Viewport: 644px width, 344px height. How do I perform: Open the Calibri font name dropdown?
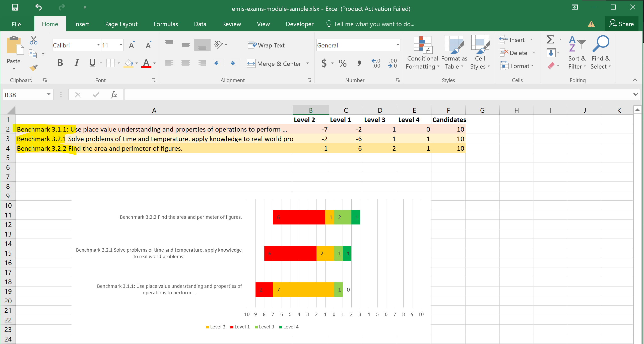click(98, 45)
